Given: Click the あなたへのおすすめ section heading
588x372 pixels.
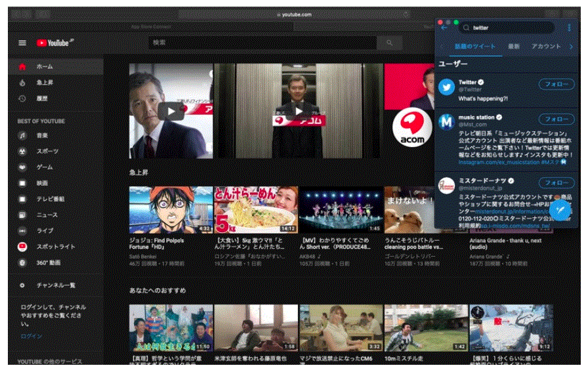Looking at the screenshot, I should point(157,290).
